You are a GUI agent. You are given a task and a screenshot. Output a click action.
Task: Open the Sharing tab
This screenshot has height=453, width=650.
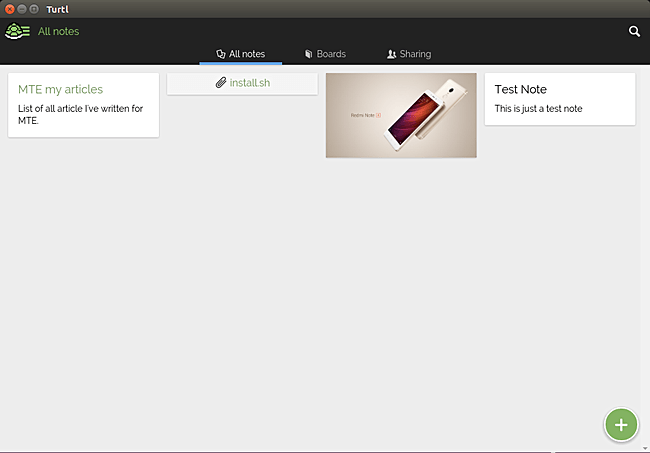click(x=409, y=54)
